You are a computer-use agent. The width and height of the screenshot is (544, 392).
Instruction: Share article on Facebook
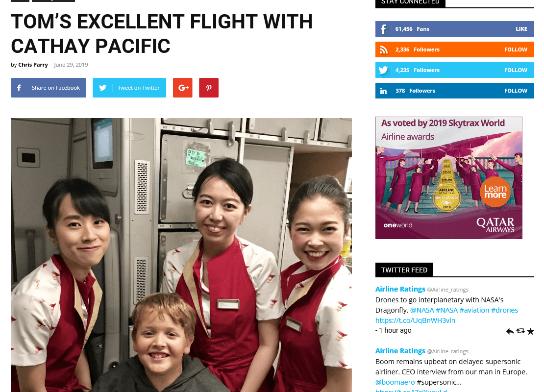pos(48,88)
